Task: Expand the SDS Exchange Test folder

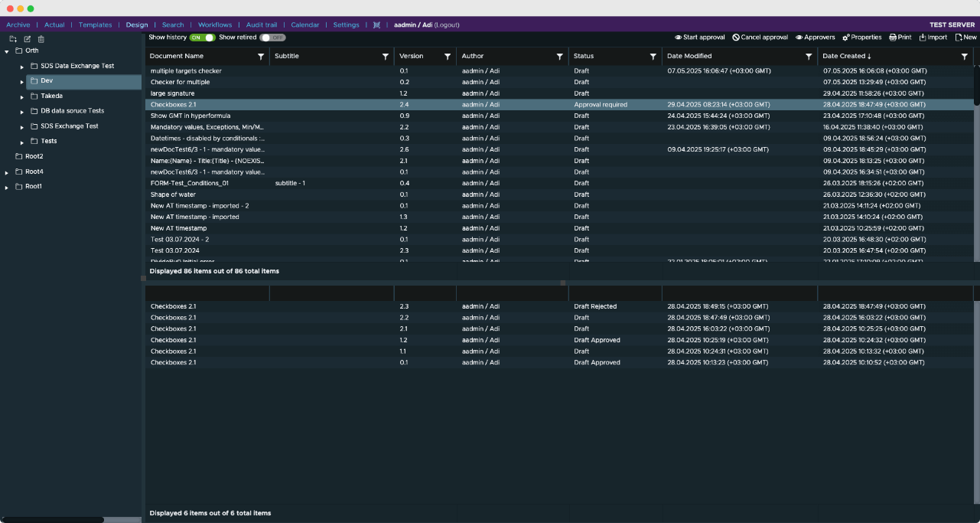Action: 22,127
